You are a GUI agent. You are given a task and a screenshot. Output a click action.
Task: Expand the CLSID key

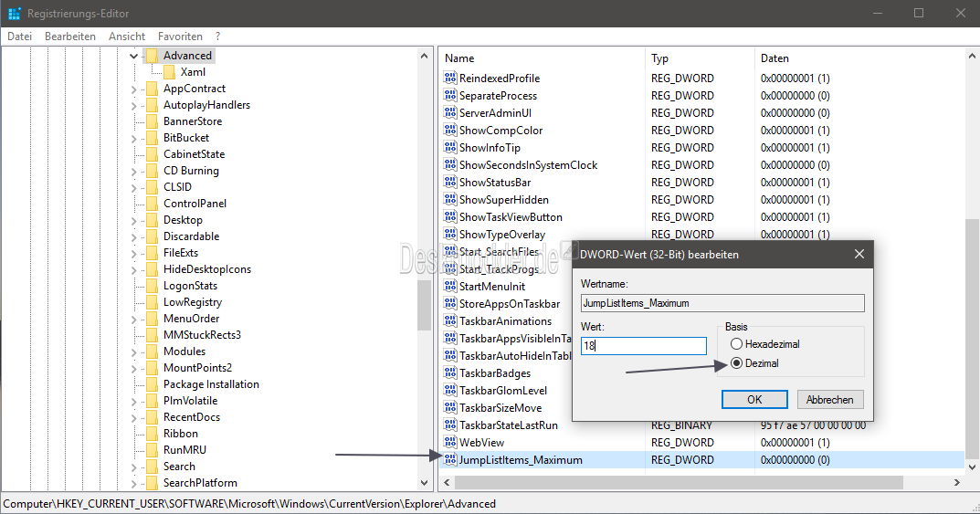[x=133, y=187]
